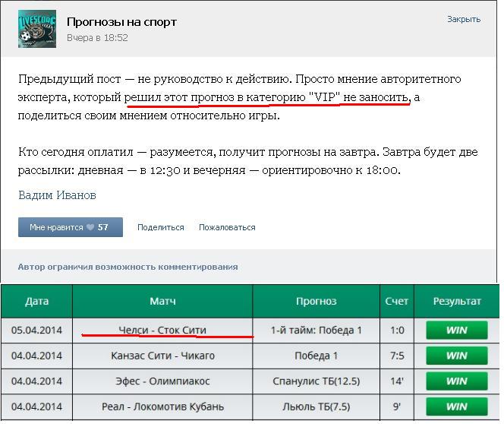Image resolution: width=504 pixels, height=424 pixels.
Task: Click prediction 'Спанулис ТБ(12.5)'
Action: tap(317, 381)
